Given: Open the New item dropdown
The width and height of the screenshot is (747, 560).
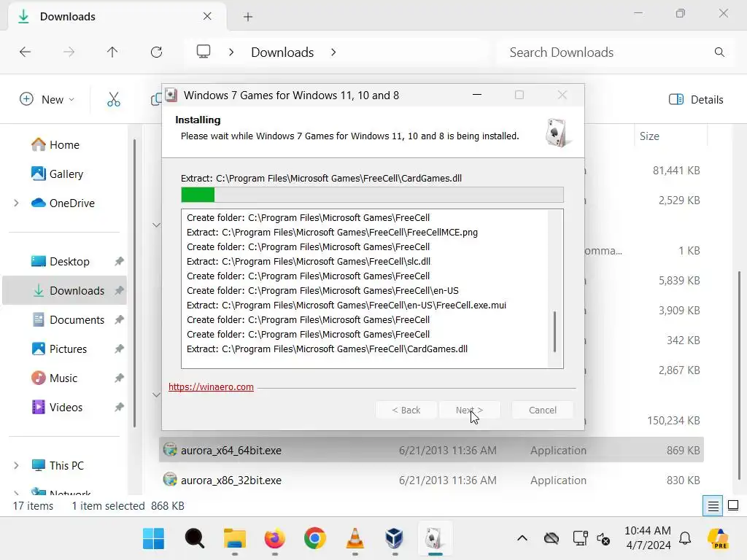Looking at the screenshot, I should coord(47,99).
